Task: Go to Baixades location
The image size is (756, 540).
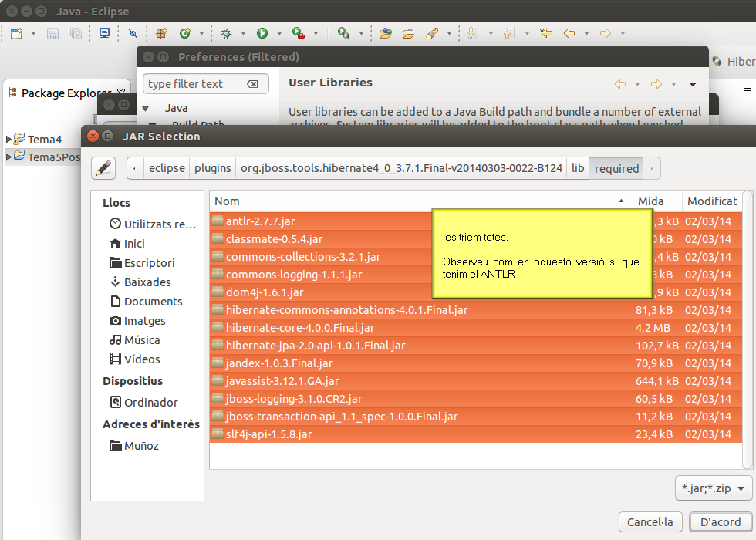Action: 140,282
